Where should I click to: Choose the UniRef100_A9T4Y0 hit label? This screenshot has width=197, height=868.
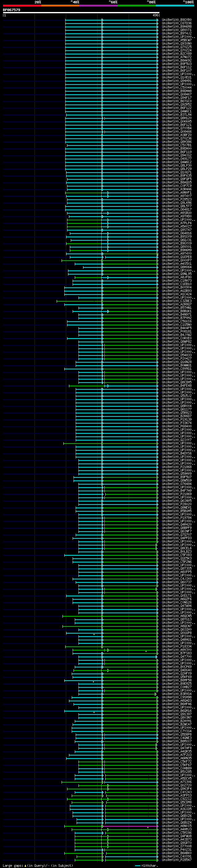click(x=177, y=253)
